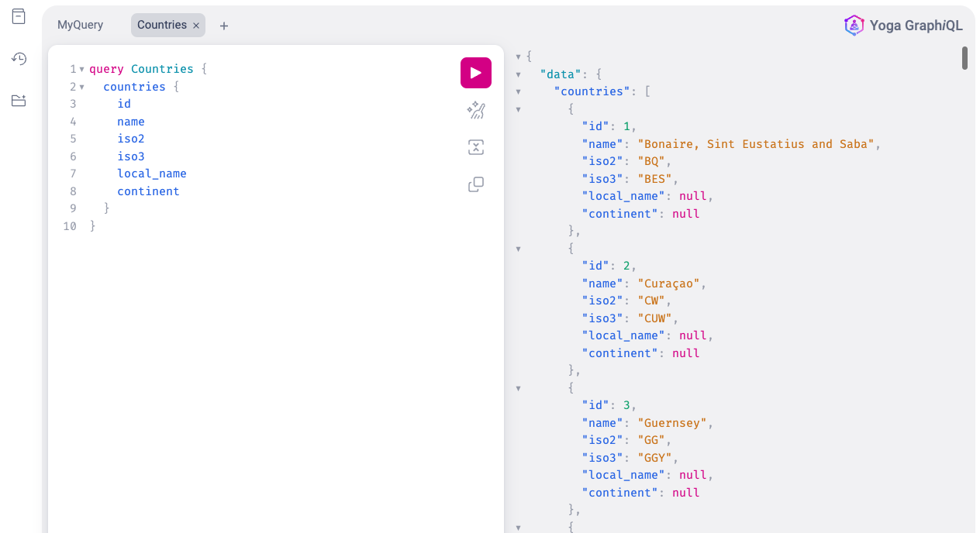Collapse the country object with id 1
This screenshot has width=980, height=533.
[x=519, y=109]
